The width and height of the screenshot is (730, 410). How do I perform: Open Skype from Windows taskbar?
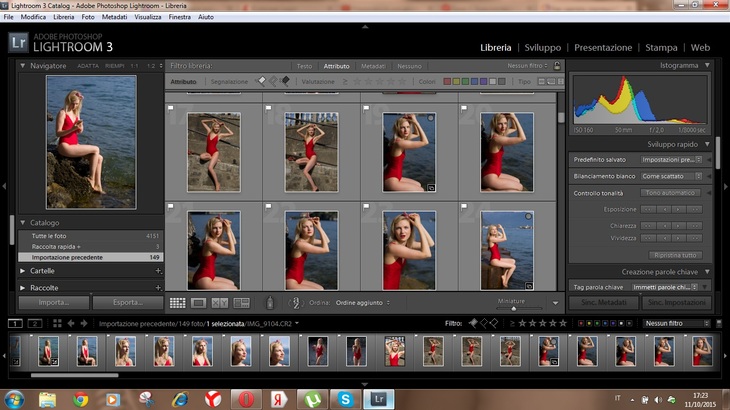coord(345,399)
